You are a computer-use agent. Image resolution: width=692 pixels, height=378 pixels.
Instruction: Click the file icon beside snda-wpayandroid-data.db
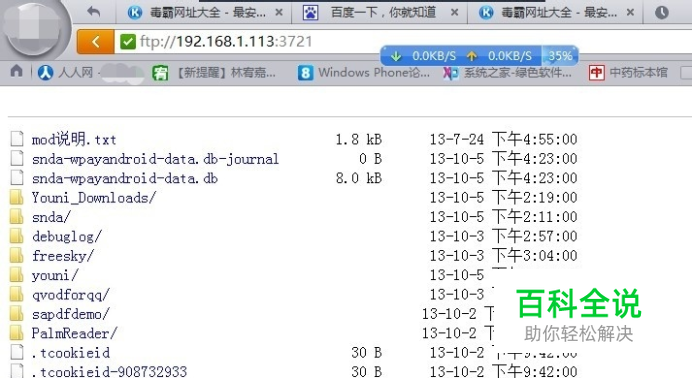pyautogui.click(x=17, y=177)
